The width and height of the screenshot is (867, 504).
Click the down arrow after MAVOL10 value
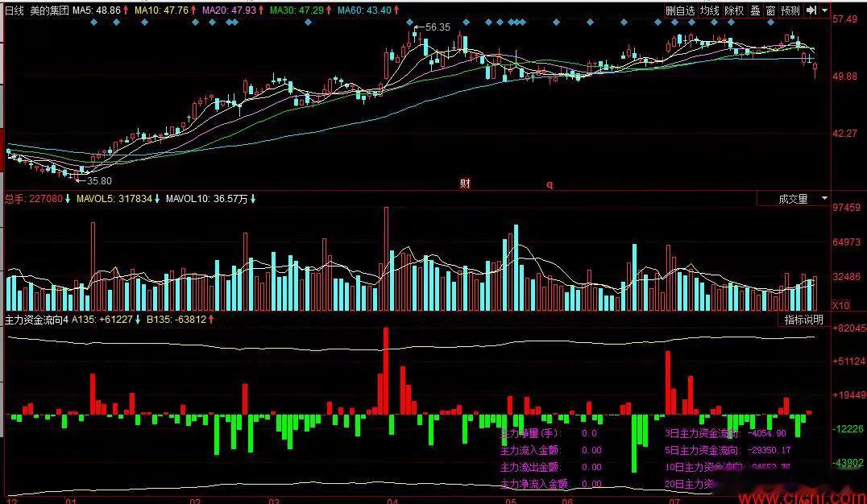click(253, 198)
